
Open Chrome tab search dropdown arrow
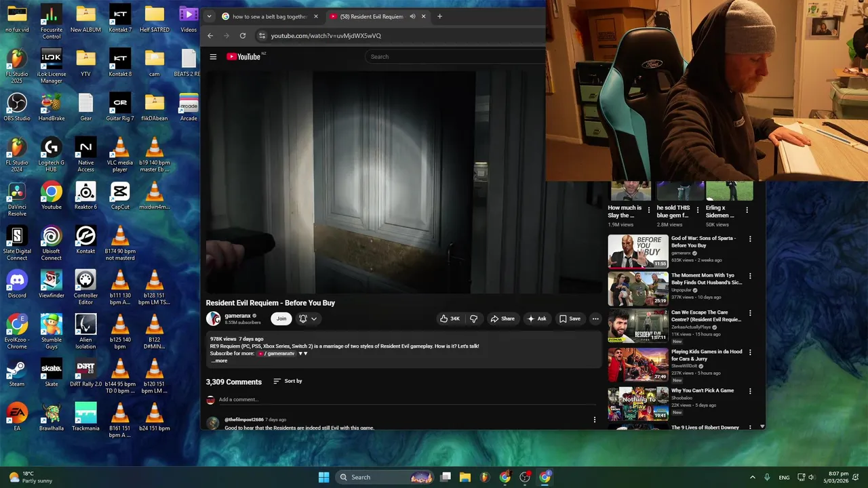click(x=209, y=16)
